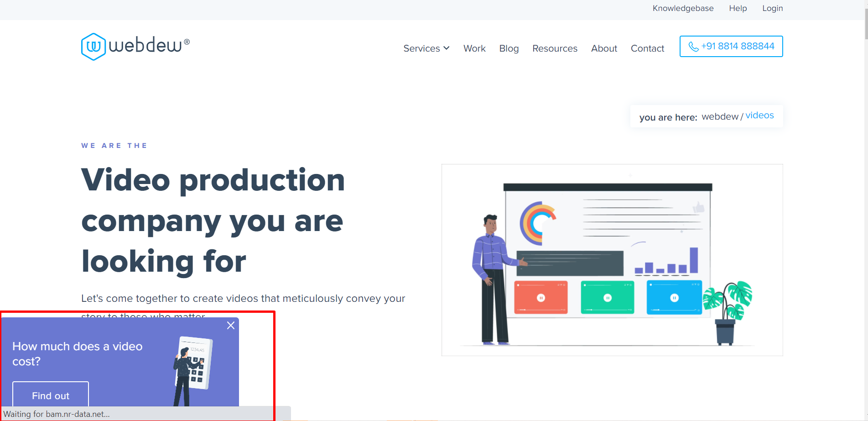Close the video cost popup

point(231,325)
